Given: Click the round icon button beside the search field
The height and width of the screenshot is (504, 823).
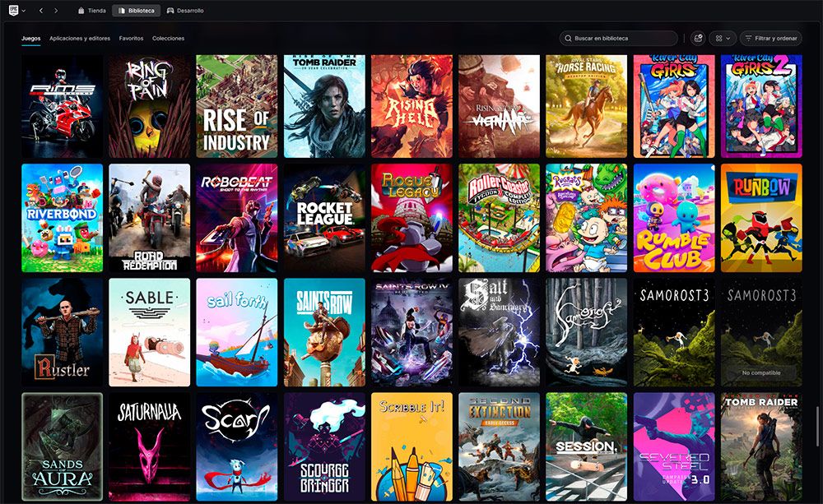Looking at the screenshot, I should (698, 39).
